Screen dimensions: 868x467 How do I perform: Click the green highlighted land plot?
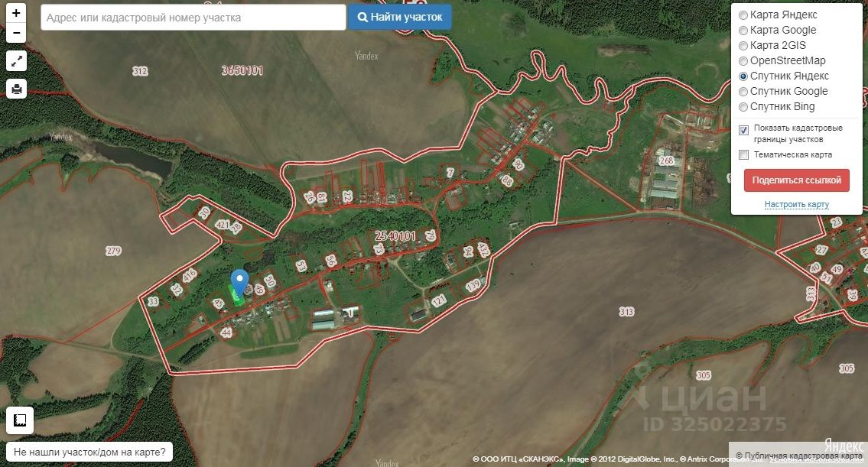236,296
